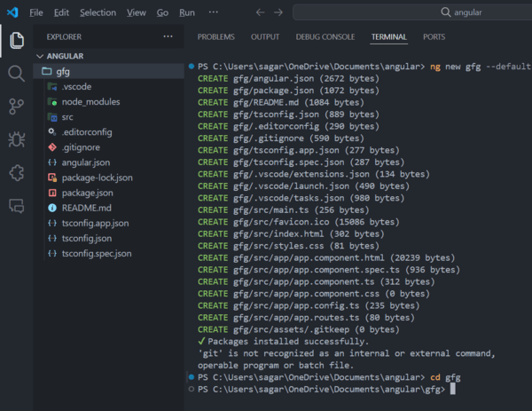Open the Selection menu
The image size is (532, 411).
tap(98, 12)
